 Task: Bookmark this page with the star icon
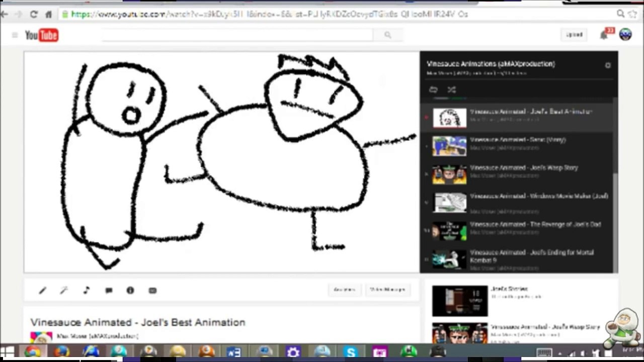pyautogui.click(x=632, y=14)
